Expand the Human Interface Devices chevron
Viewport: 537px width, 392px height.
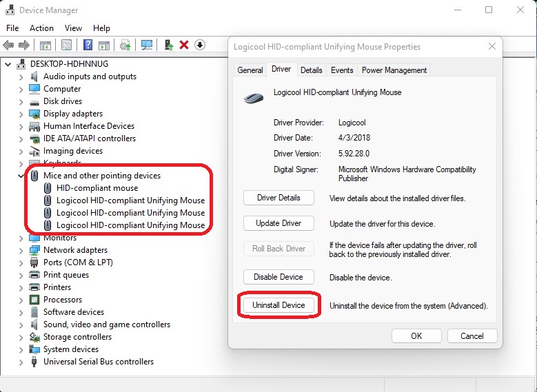coord(21,126)
